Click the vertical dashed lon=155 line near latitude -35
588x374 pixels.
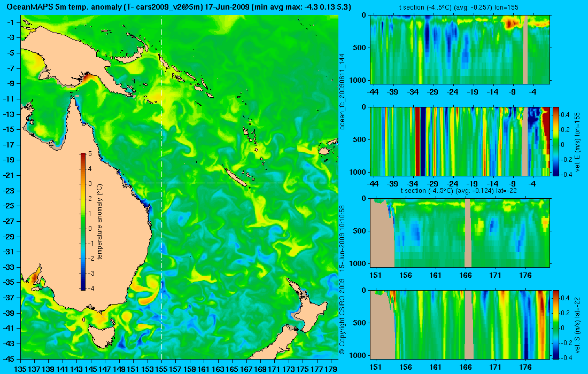click(x=161, y=282)
